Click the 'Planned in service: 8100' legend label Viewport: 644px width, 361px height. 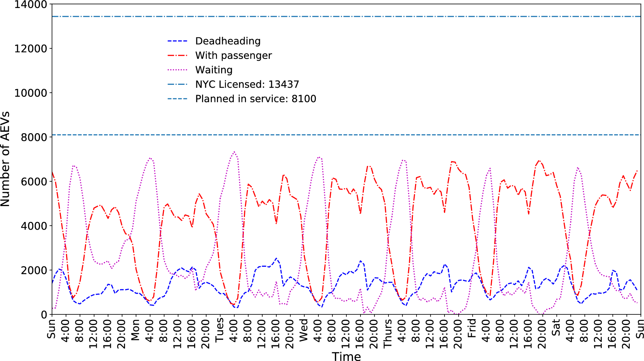click(x=255, y=99)
